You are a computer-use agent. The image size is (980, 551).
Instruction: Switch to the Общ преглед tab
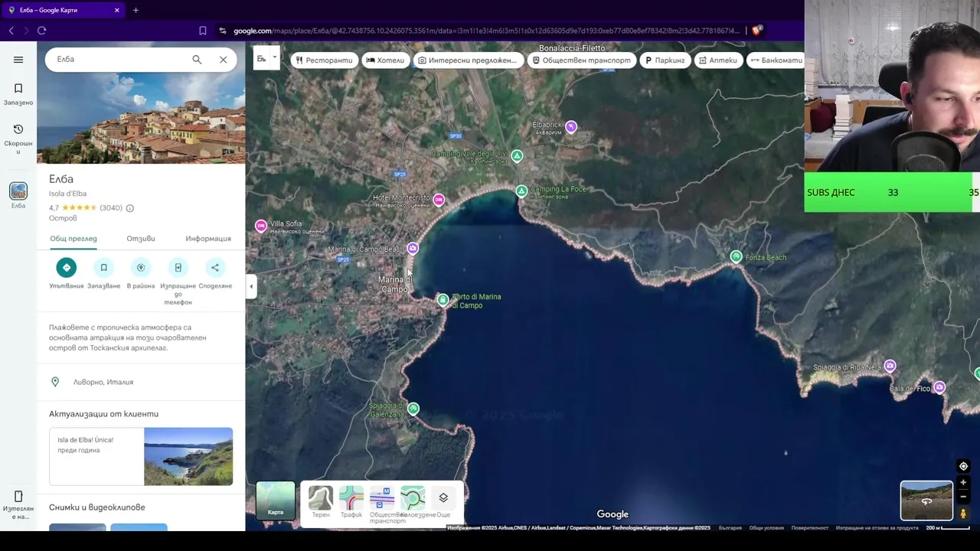(x=73, y=239)
